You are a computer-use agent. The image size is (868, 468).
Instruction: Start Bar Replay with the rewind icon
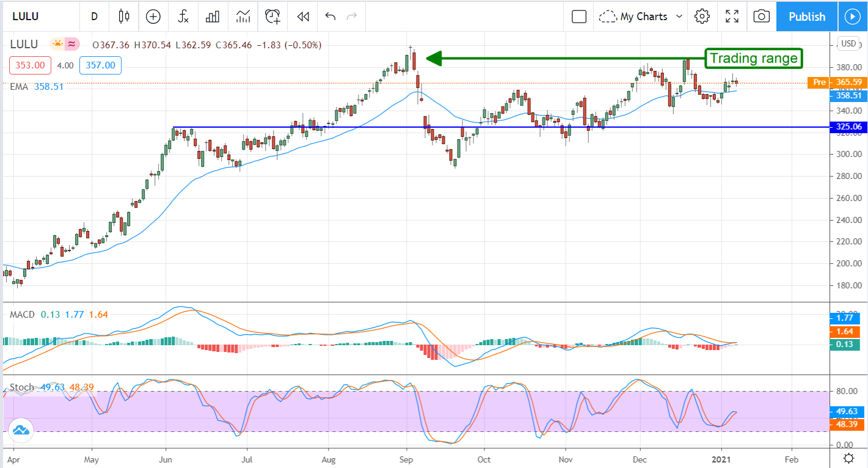302,16
